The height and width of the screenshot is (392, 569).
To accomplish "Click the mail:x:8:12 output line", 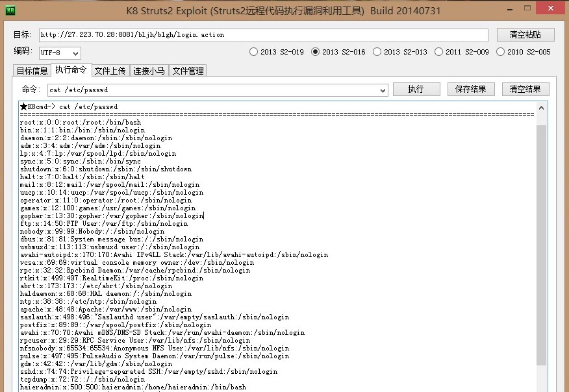I will (110, 184).
